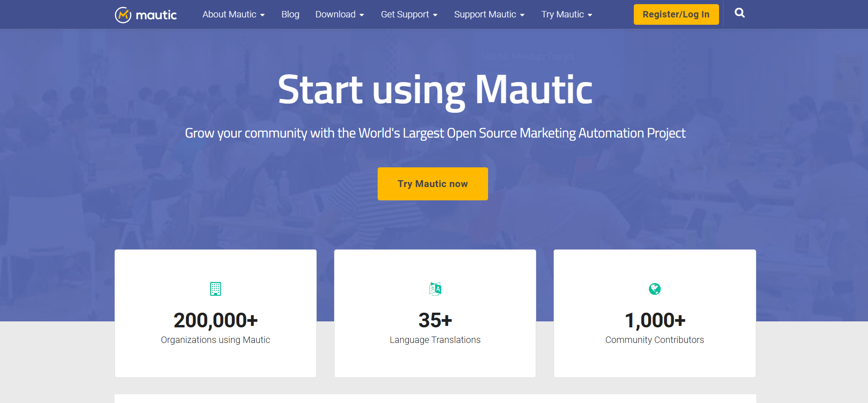The height and width of the screenshot is (403, 868).
Task: Expand the Support Mautic dropdown menu
Action: point(489,15)
